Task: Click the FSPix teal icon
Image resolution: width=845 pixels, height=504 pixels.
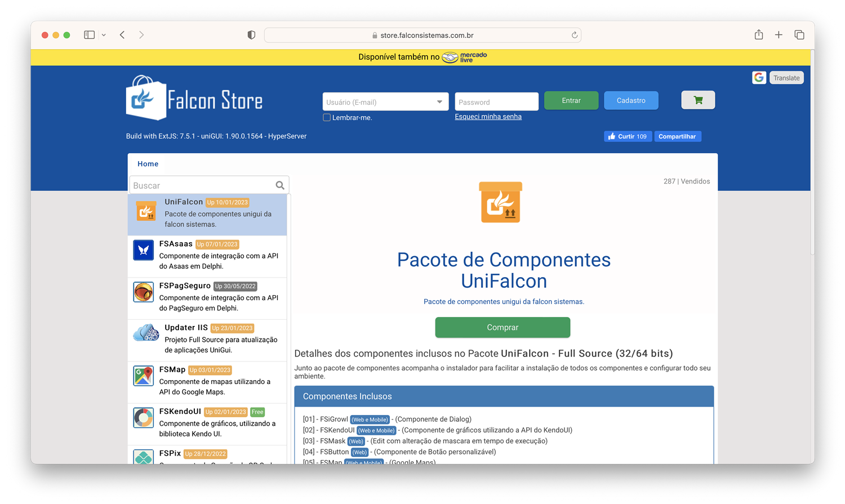Action: tap(143, 457)
